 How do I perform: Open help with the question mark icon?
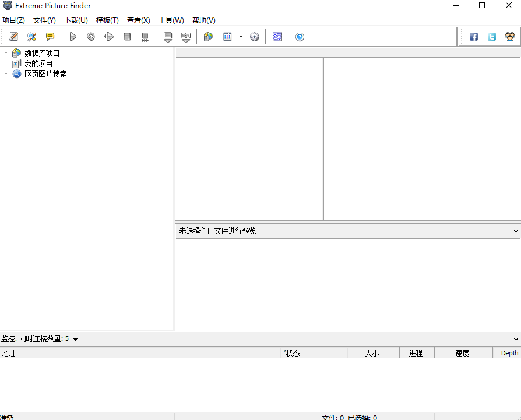point(300,37)
